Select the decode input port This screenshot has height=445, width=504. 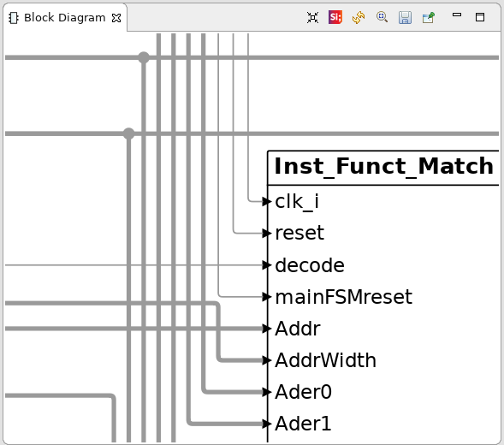point(310,265)
